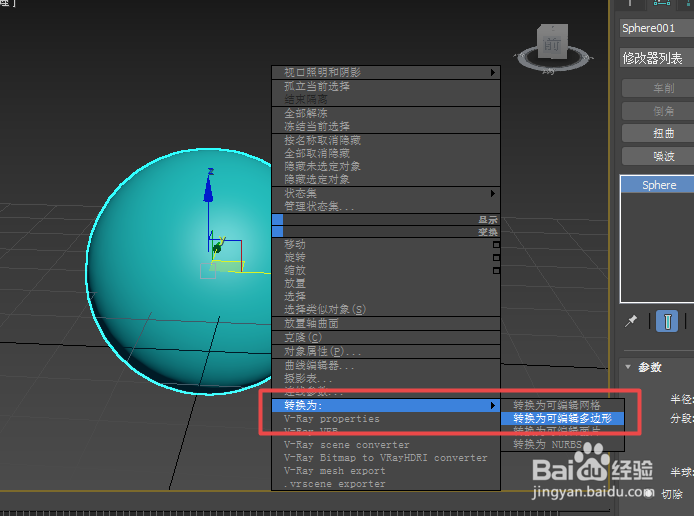The image size is (694, 516).
Task: Choose 转换为可编辑网格 option
Action: point(562,405)
